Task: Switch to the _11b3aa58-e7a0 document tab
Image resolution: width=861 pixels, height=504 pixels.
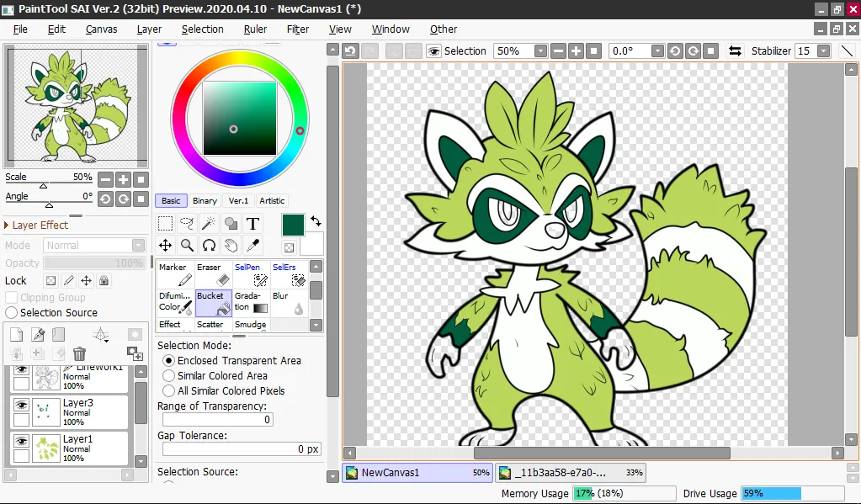Action: (570, 473)
